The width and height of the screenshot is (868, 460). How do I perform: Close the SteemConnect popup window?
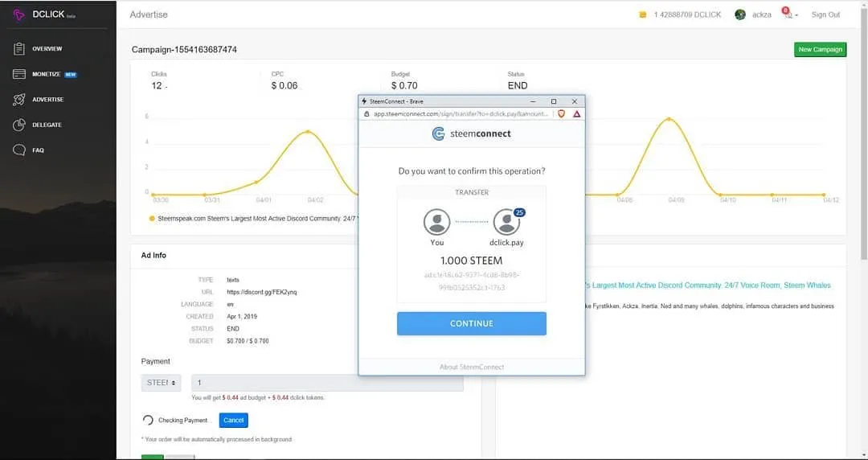pyautogui.click(x=574, y=101)
